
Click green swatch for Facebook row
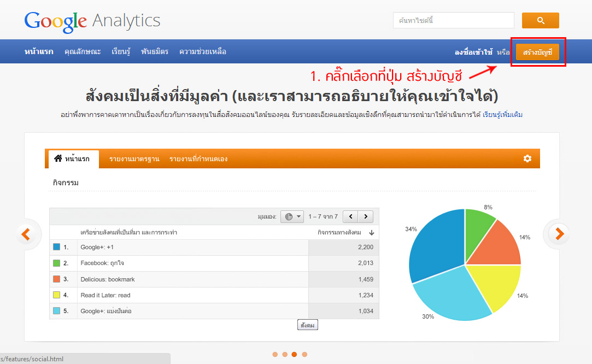(57, 263)
